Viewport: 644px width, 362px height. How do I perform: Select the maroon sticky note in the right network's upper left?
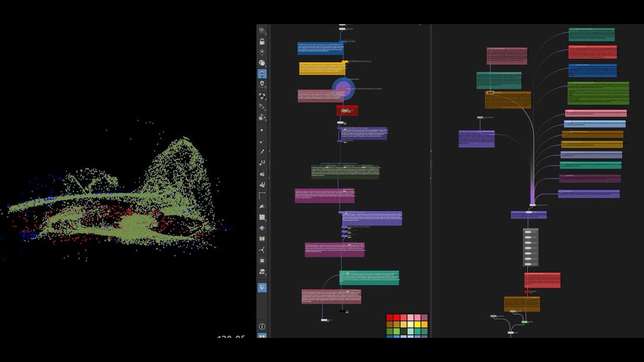[507, 56]
